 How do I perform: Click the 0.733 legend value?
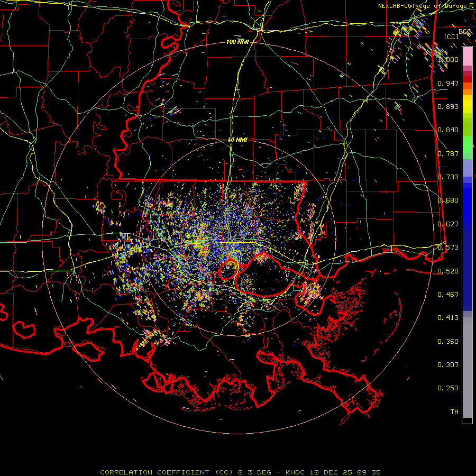coord(448,177)
